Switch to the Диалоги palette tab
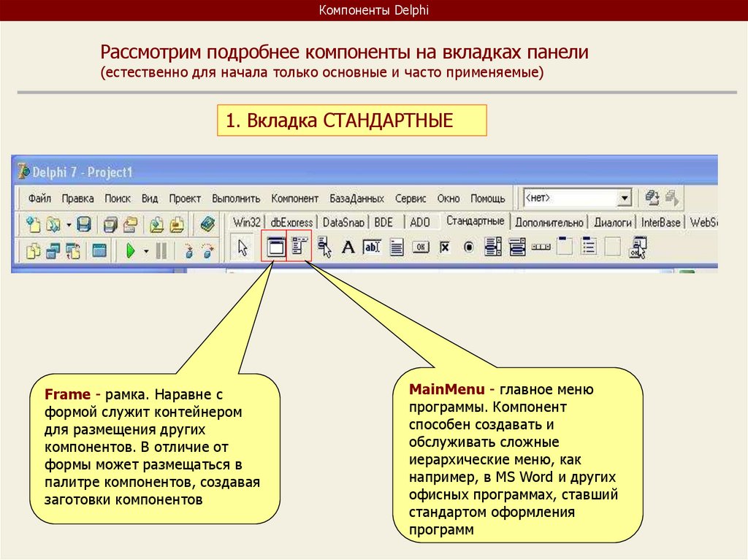 tap(613, 222)
